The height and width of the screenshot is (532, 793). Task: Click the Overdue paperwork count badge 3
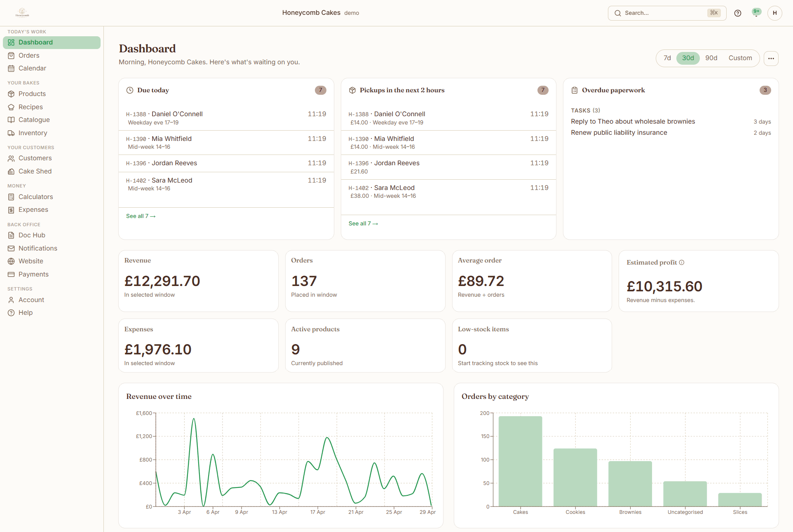tap(765, 90)
